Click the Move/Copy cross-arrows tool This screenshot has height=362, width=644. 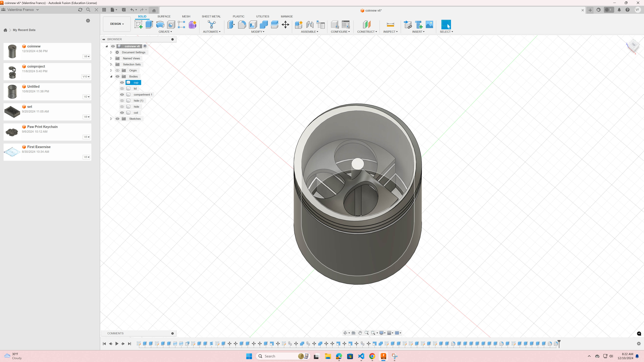coord(285,24)
